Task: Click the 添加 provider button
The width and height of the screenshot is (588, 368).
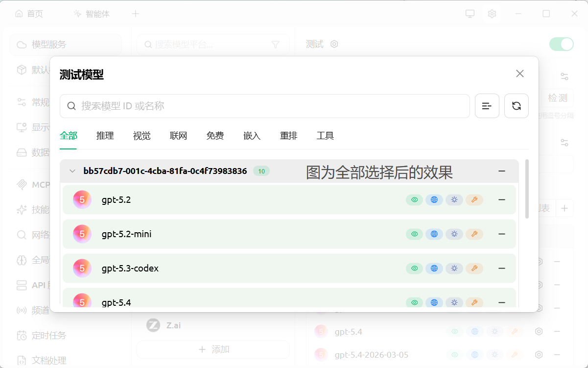Action: (213, 349)
